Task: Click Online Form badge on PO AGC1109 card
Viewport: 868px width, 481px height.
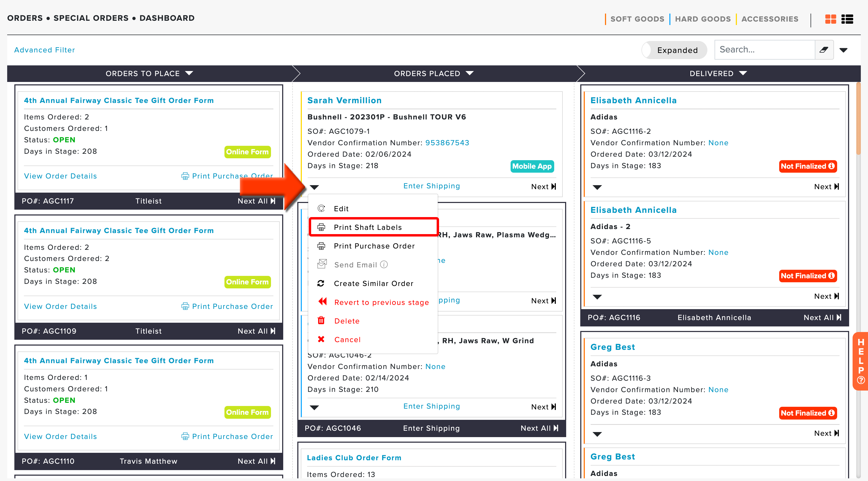Action: (x=247, y=282)
